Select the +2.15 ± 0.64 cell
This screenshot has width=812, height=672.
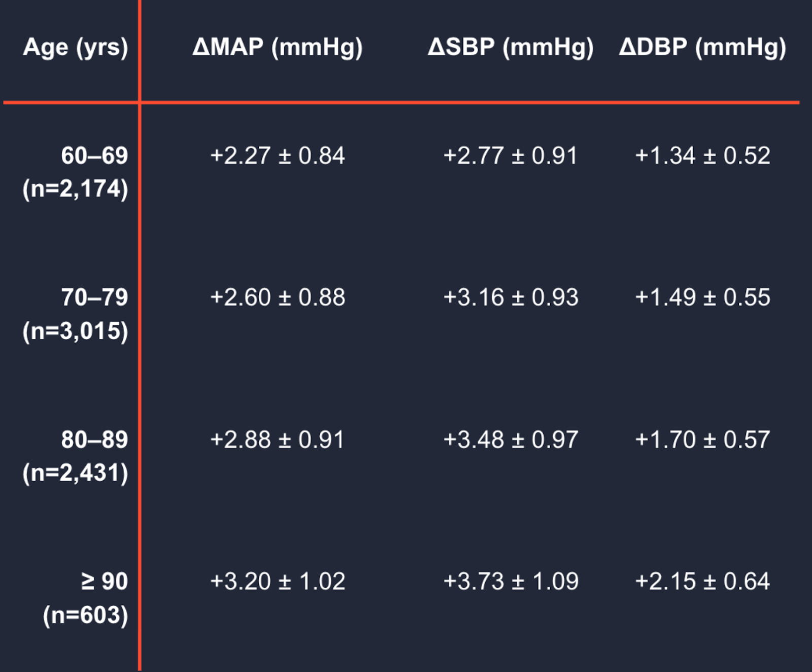tap(702, 581)
